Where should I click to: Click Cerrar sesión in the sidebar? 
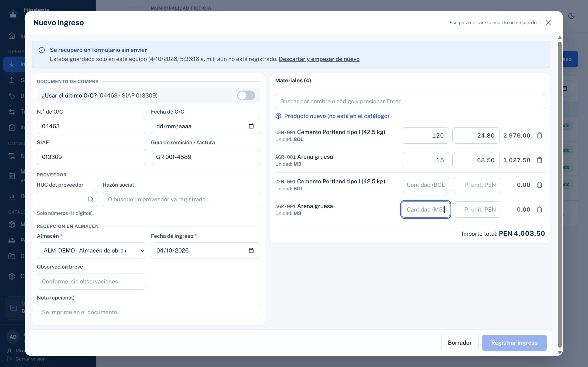[x=30, y=359]
